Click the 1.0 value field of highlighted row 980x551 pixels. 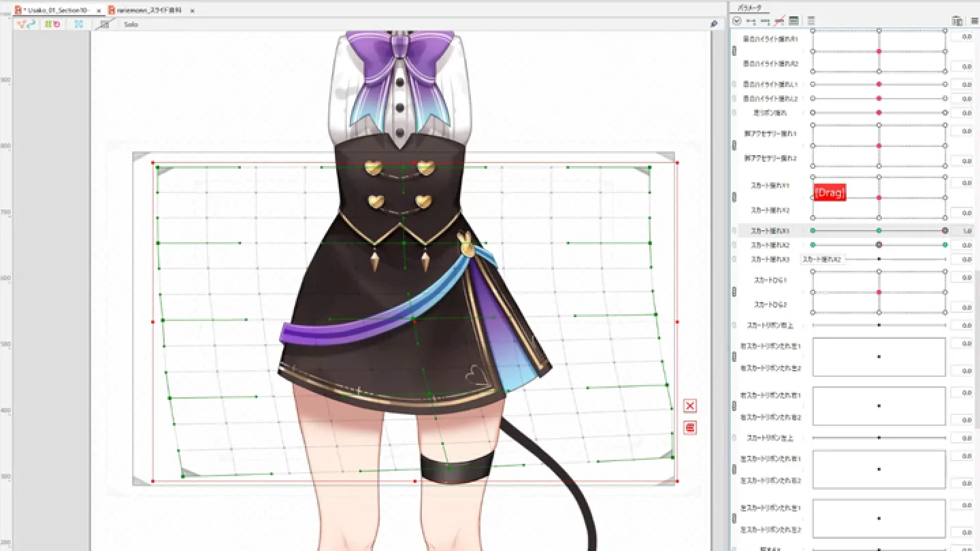click(962, 231)
